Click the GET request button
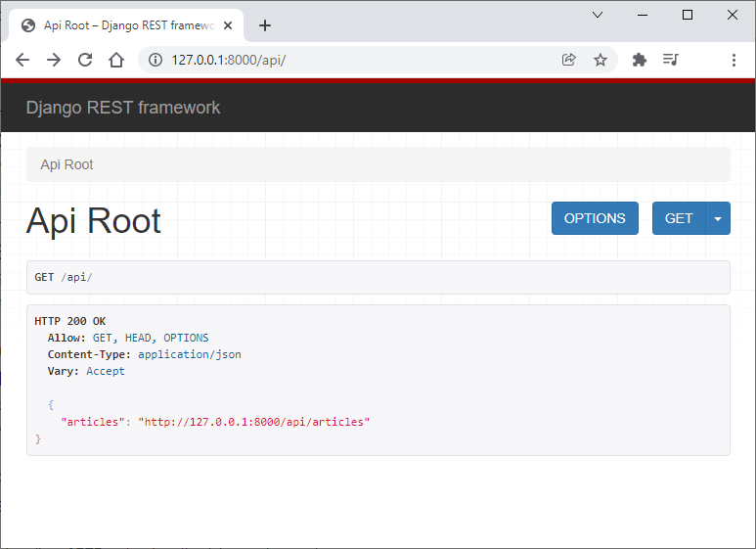Image resolution: width=756 pixels, height=549 pixels. point(679,218)
